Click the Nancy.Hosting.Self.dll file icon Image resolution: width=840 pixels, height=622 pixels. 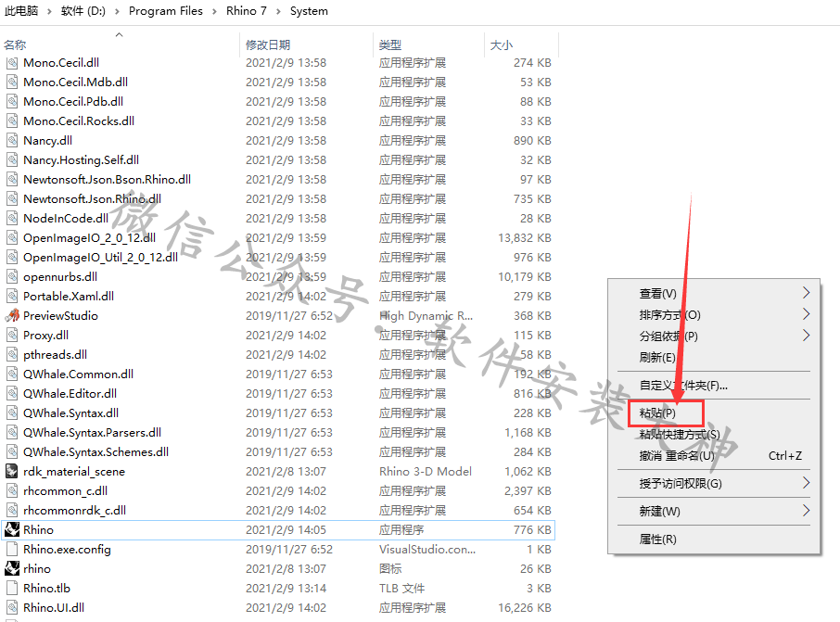click(12, 159)
